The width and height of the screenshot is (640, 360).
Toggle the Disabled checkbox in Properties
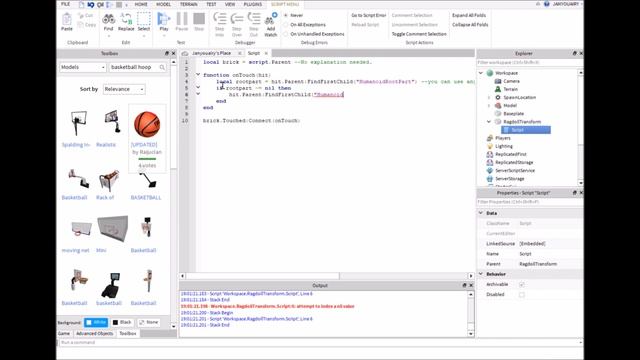[x=522, y=295]
